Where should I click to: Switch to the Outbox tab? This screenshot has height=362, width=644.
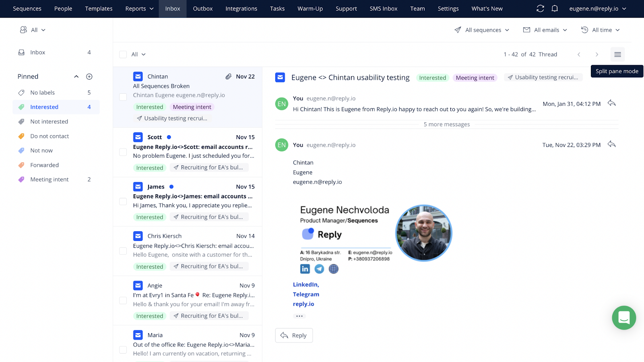click(x=202, y=8)
